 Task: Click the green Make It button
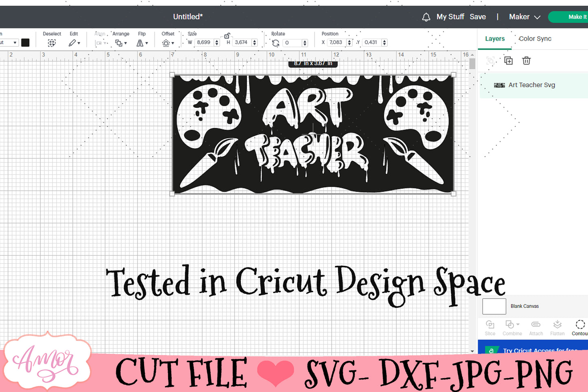pos(574,17)
